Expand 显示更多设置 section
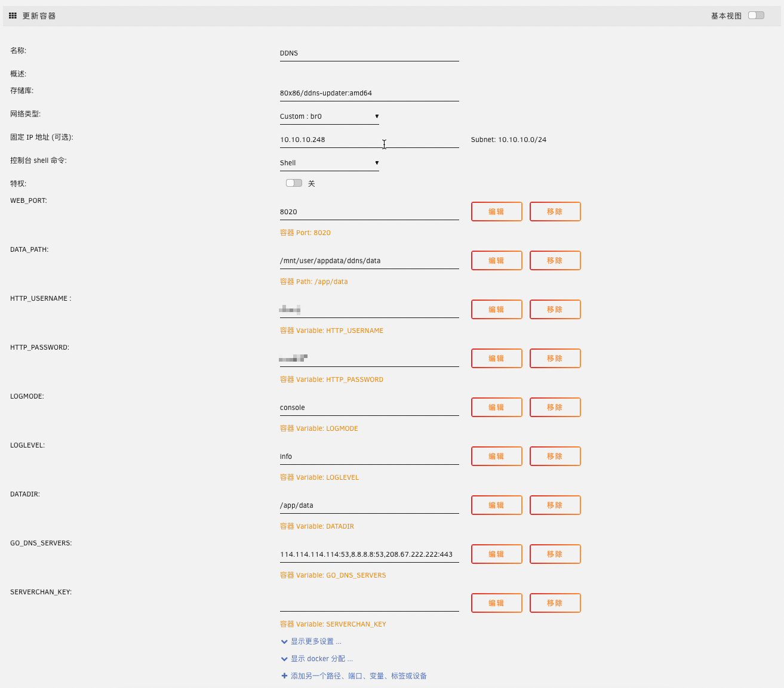 tap(316, 641)
